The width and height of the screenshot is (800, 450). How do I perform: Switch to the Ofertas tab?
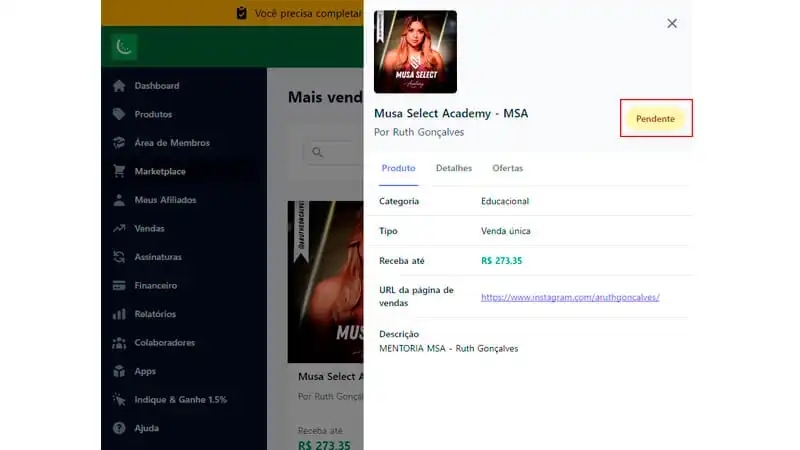pos(508,168)
